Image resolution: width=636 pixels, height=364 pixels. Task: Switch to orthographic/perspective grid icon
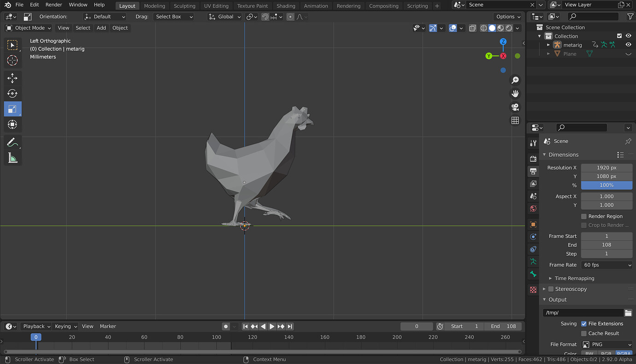pos(515,120)
